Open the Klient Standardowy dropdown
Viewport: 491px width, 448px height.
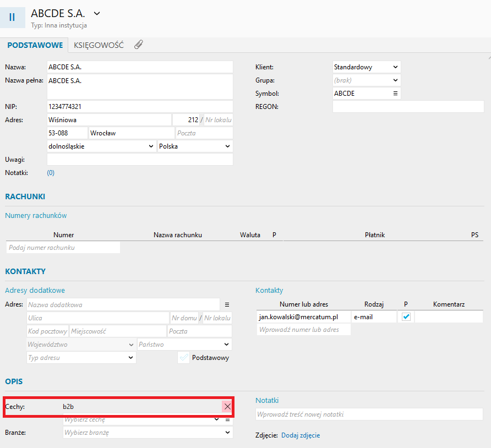(366, 67)
